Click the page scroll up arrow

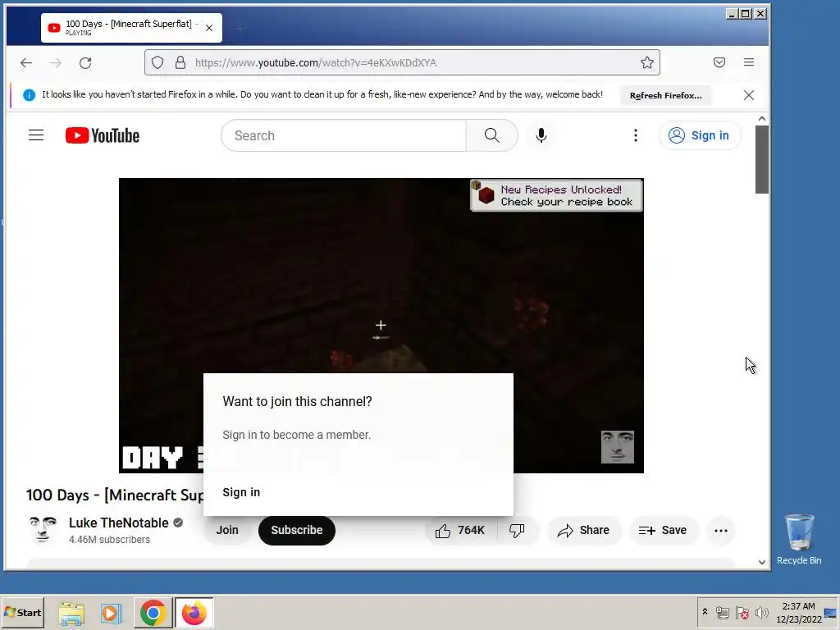pos(762,119)
